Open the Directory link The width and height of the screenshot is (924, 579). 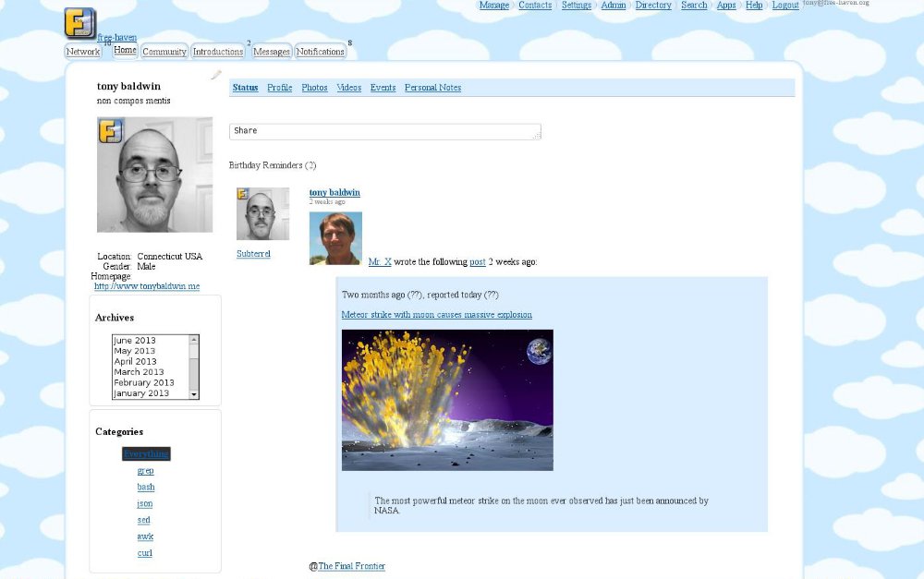[x=653, y=6]
